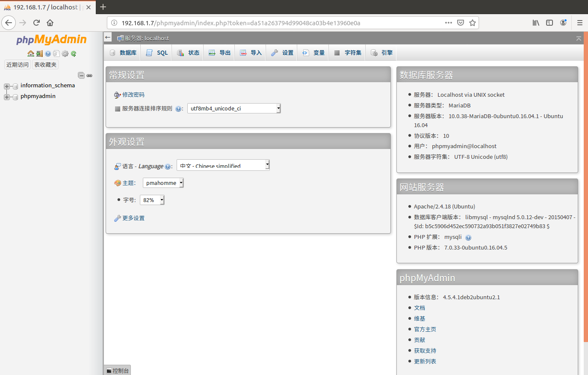Open a new browser tab
The width and height of the screenshot is (588, 375).
point(103,7)
